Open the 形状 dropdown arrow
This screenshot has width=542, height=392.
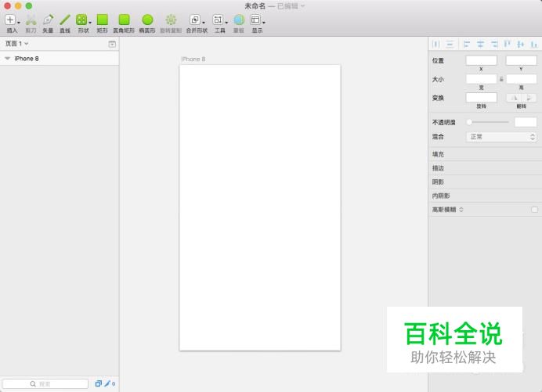click(x=90, y=23)
